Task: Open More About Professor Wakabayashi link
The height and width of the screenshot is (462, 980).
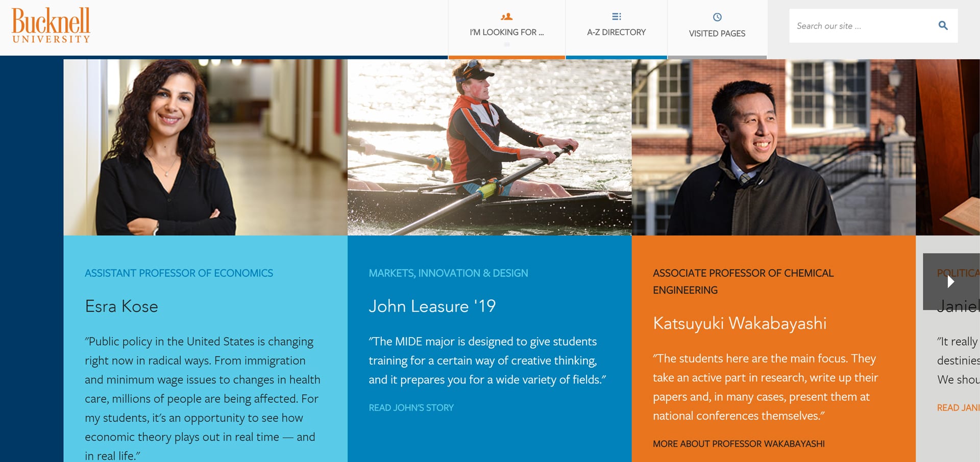Action: pyautogui.click(x=739, y=444)
